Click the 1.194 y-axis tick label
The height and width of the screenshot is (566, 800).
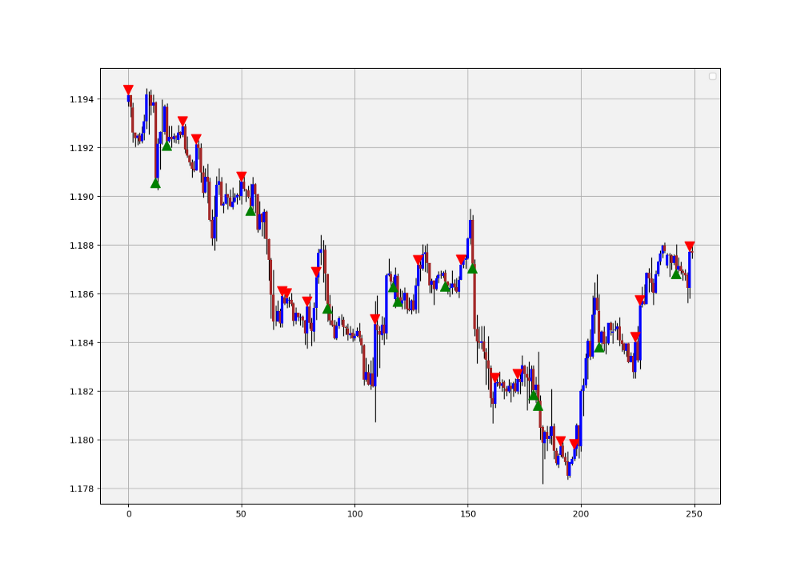click(82, 99)
